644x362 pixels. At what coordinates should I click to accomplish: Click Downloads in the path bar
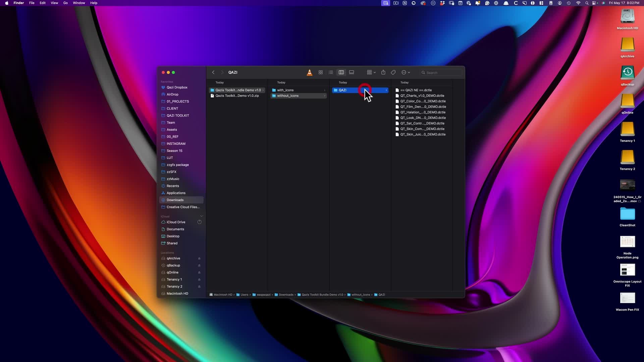pos(286,295)
